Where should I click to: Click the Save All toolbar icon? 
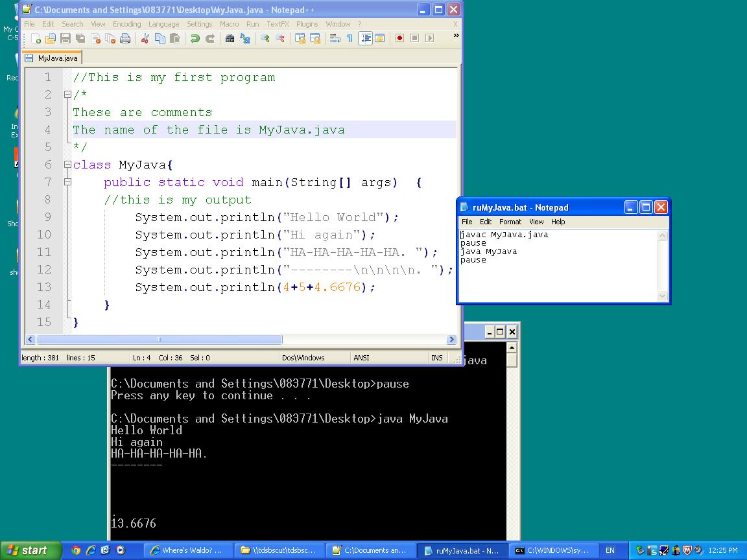(x=80, y=39)
